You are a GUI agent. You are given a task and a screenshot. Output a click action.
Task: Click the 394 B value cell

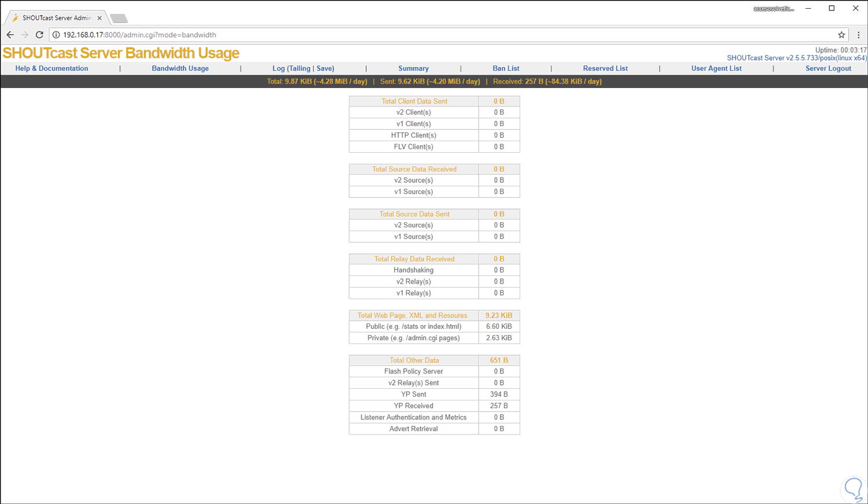(499, 395)
